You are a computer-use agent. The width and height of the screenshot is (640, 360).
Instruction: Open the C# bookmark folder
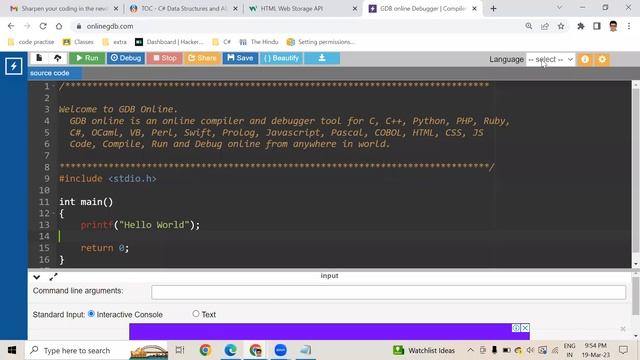(x=222, y=42)
